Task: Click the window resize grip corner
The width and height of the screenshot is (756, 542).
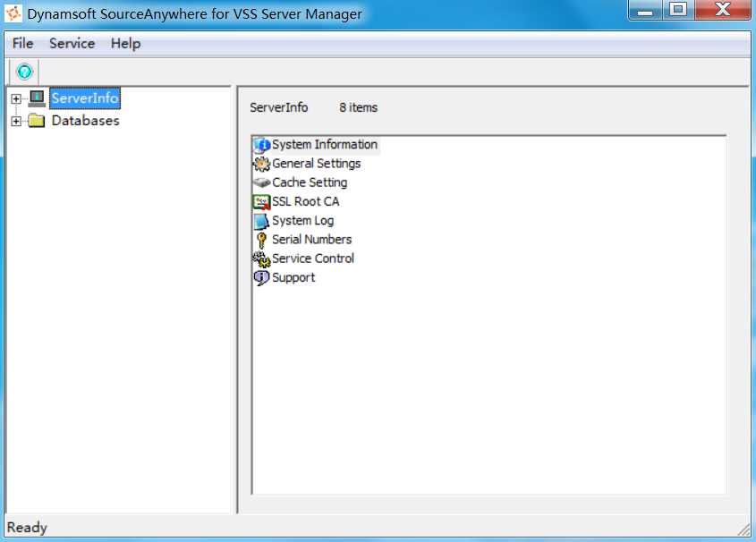Action: coord(744,529)
